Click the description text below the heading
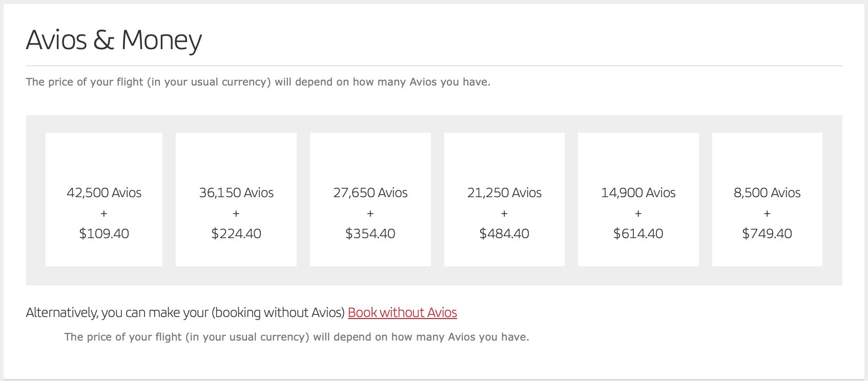The image size is (868, 381). click(x=258, y=82)
